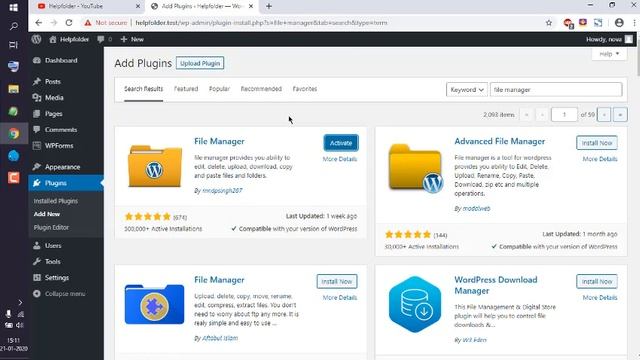
Task: Open Windows taskbar search icon
Action: [x=13, y=26]
